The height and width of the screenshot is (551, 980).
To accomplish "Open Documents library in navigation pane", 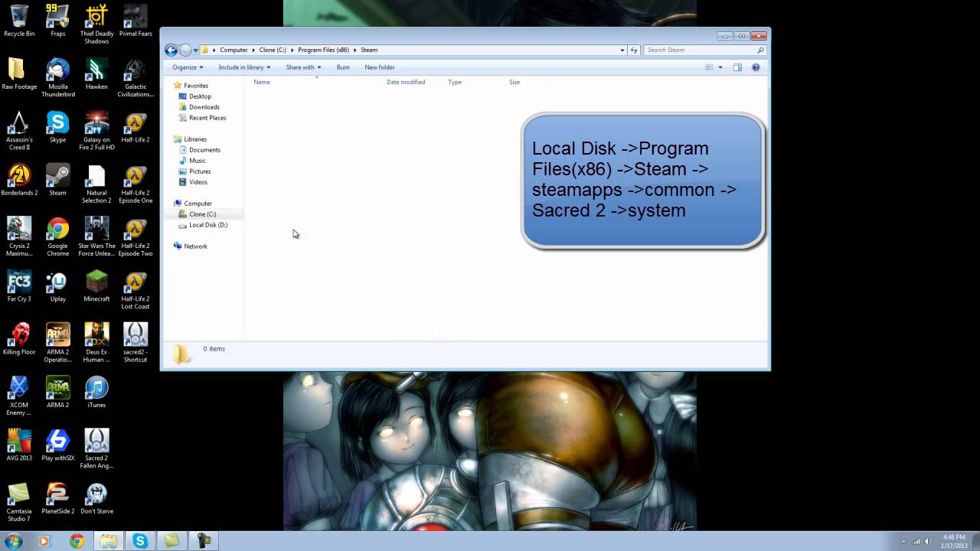I will click(x=204, y=150).
